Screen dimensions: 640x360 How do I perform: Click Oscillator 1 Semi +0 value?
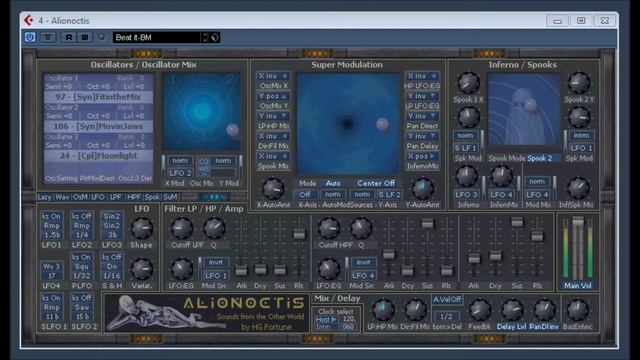[59, 87]
